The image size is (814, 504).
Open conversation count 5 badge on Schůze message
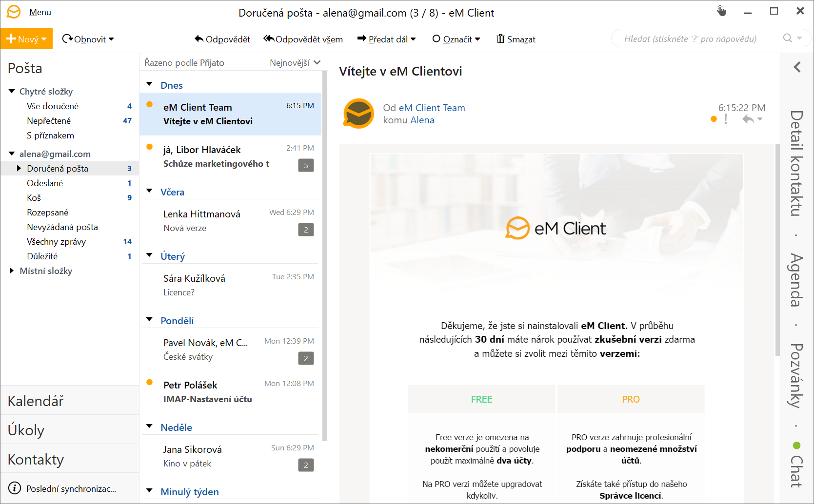point(306,165)
